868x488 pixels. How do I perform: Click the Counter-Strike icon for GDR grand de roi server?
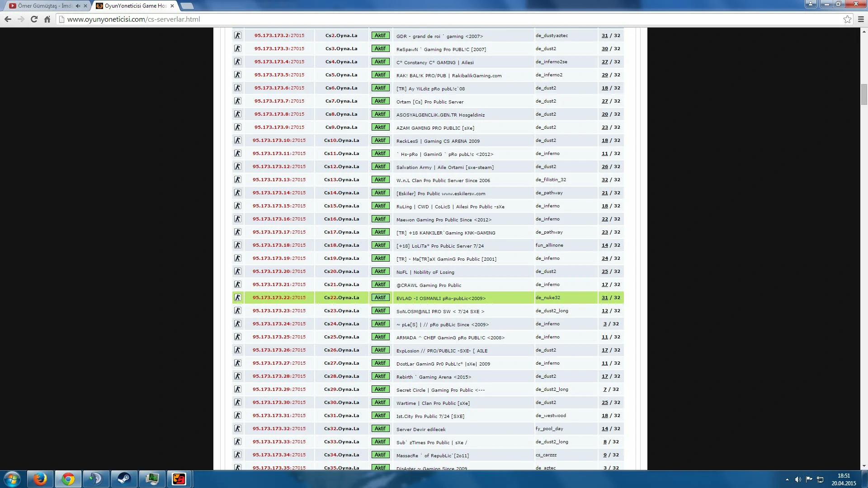coord(237,35)
